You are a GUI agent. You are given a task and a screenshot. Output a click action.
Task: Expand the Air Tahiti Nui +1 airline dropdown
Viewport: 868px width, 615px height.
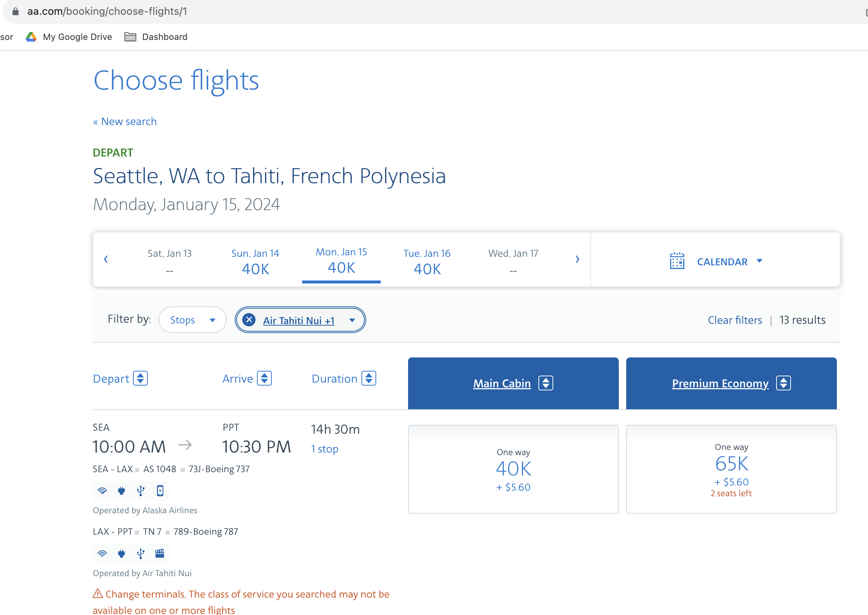pyautogui.click(x=352, y=320)
